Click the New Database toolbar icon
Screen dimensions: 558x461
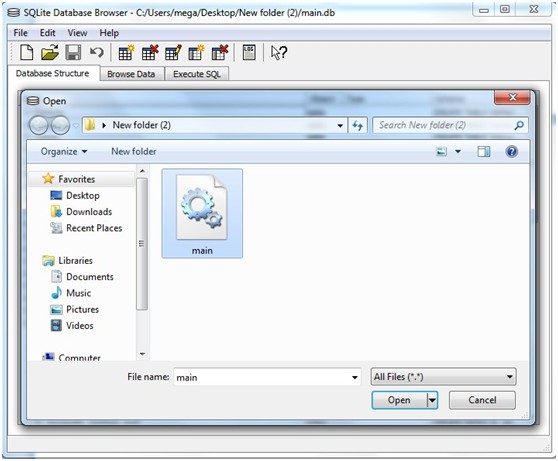pos(27,53)
